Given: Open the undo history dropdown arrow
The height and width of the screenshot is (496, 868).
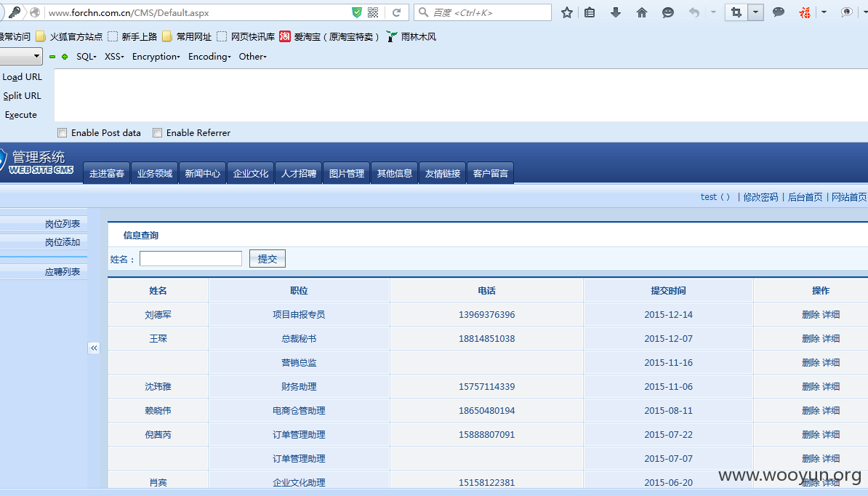Looking at the screenshot, I should (714, 12).
